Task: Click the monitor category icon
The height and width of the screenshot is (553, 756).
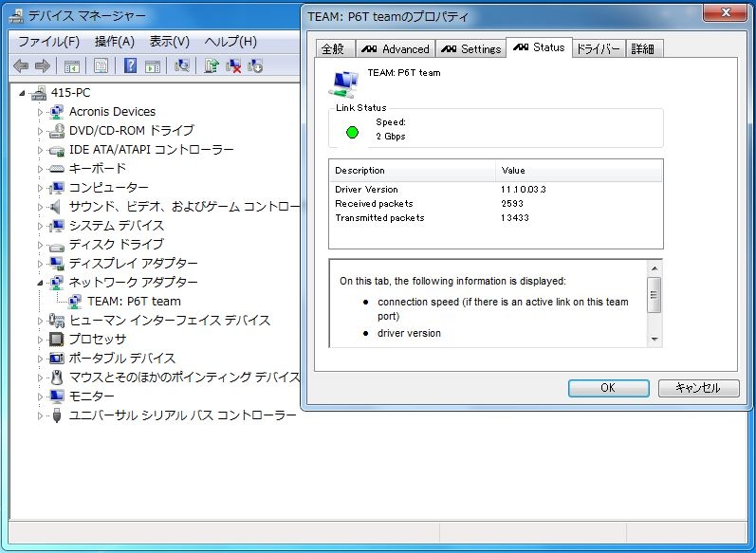Action: 56,396
